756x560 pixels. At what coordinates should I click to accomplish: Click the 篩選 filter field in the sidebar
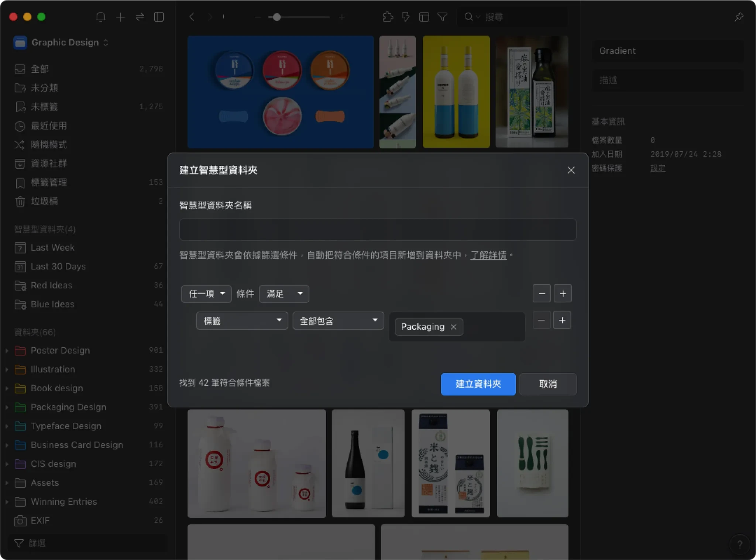point(88,543)
